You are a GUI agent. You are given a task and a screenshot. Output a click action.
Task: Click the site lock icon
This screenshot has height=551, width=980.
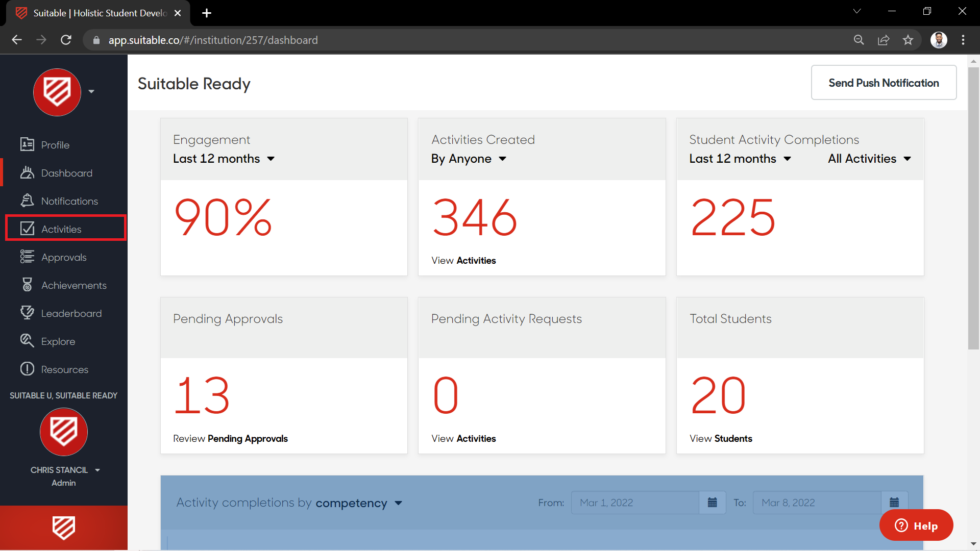pyautogui.click(x=96, y=40)
